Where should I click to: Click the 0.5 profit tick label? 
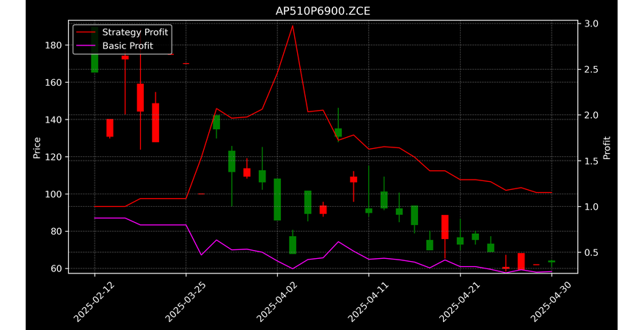[591, 252]
